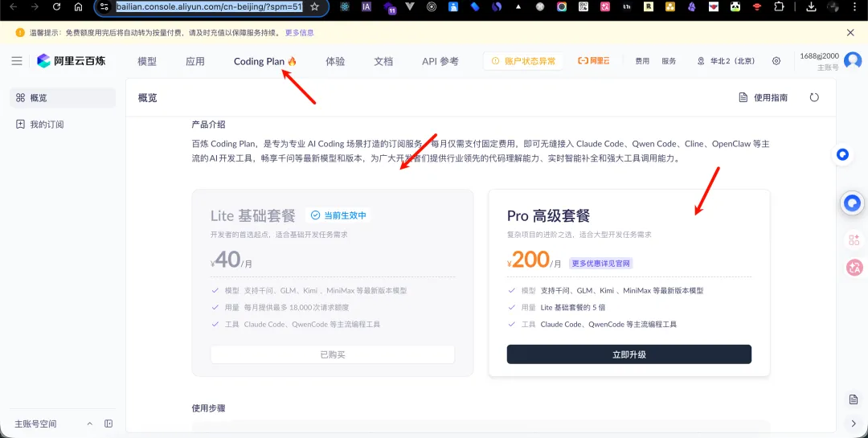Open the browser downloads icon
This screenshot has width=868, height=438.
tap(811, 6)
